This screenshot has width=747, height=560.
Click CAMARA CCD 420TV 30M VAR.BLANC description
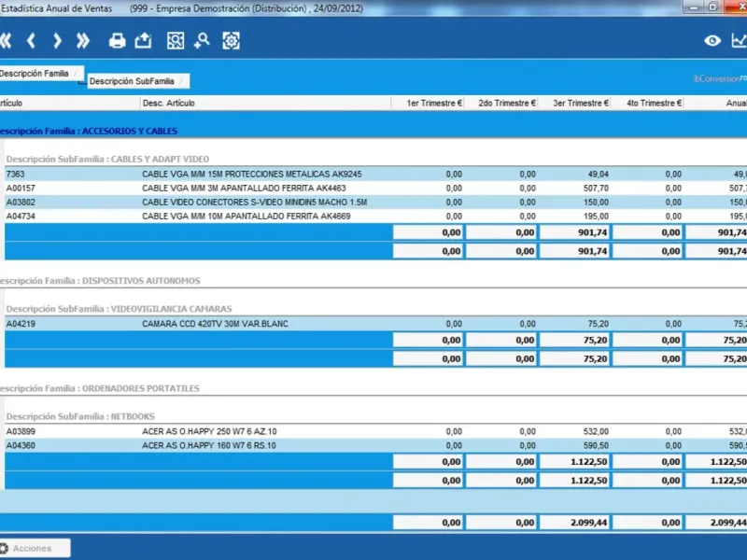click(x=215, y=324)
